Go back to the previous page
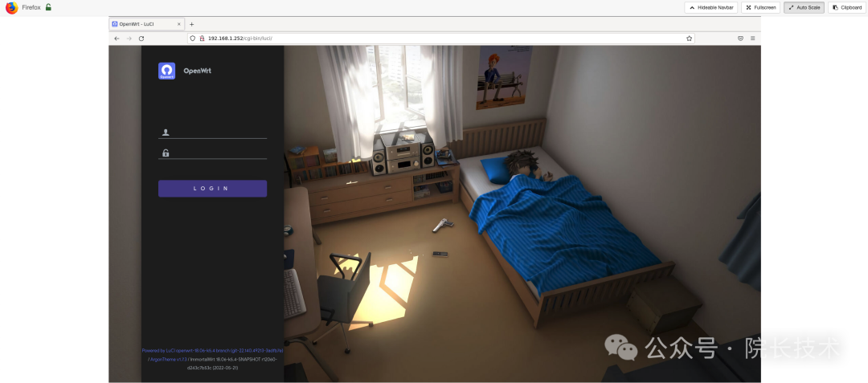The height and width of the screenshot is (383, 868). coord(117,39)
